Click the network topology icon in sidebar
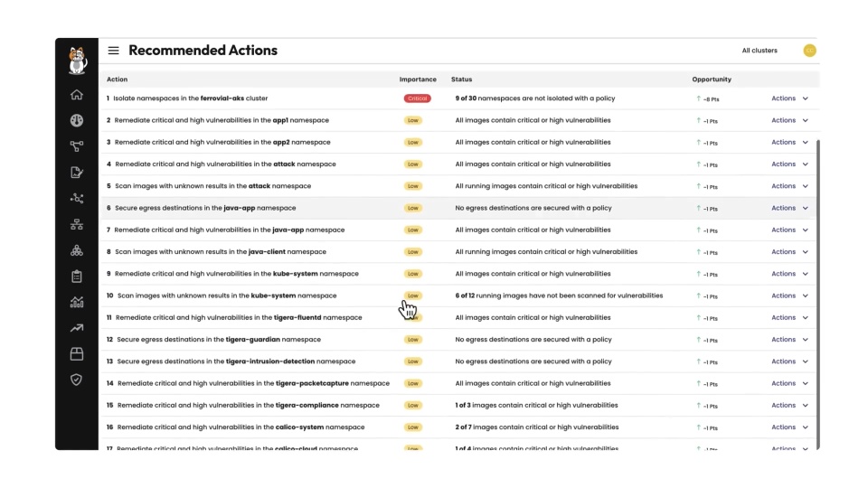The image size is (868, 488). point(76,224)
